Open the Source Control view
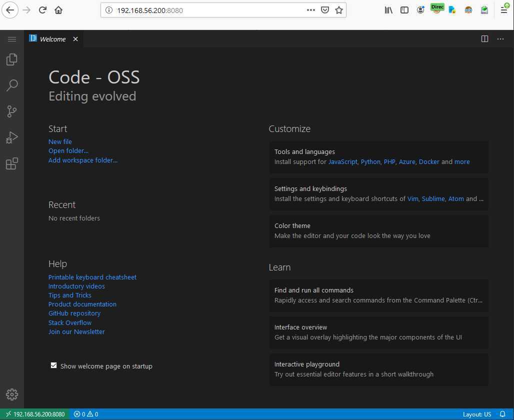514x420 pixels. click(x=12, y=111)
